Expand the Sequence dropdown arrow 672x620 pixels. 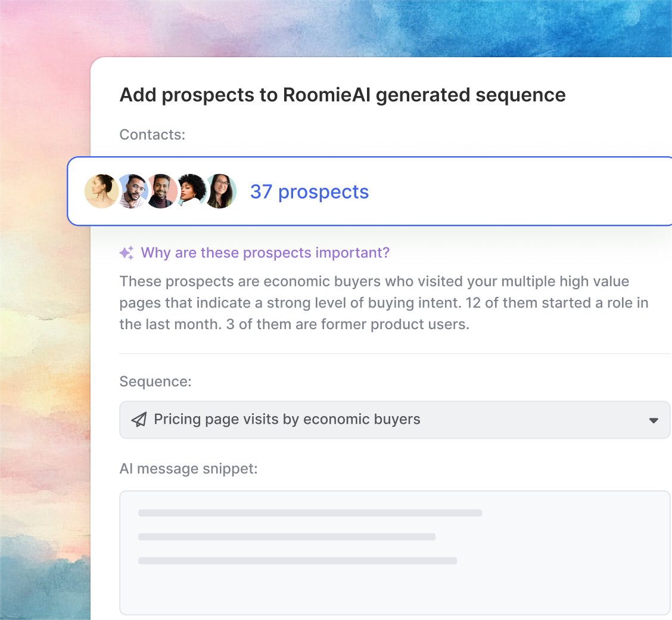653,420
